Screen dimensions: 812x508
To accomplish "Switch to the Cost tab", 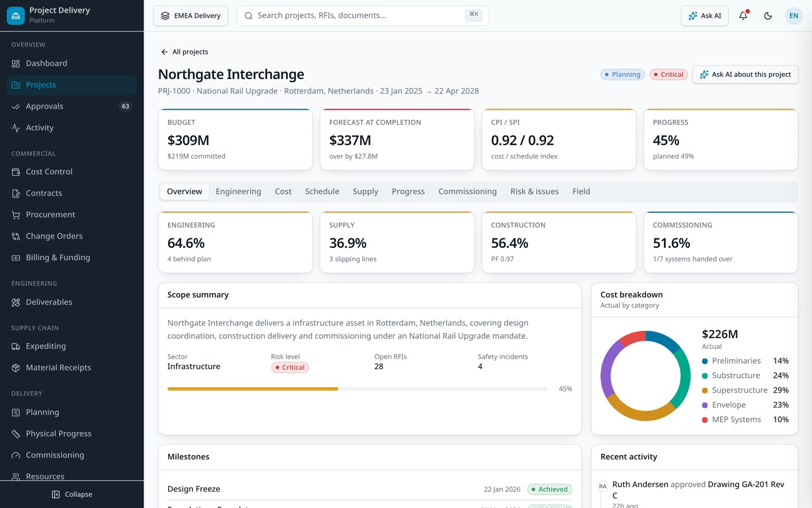I will 283,192.
